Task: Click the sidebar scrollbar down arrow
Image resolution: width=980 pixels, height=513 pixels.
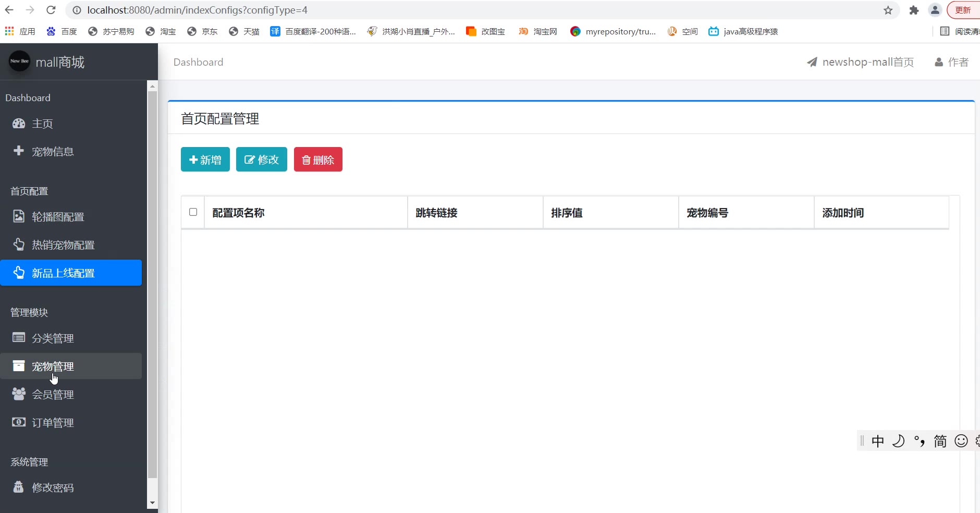Action: [152, 503]
